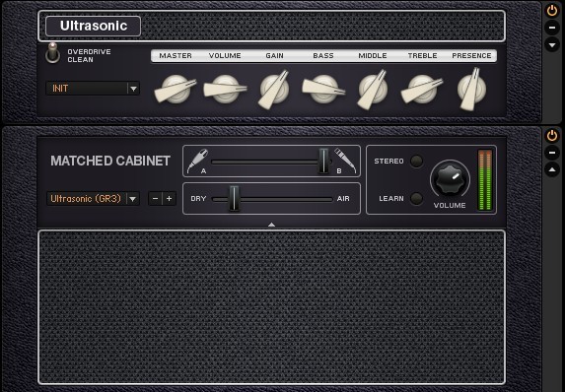This screenshot has width=565, height=392.
Task: Enable the LEARN button
Action: pos(416,198)
